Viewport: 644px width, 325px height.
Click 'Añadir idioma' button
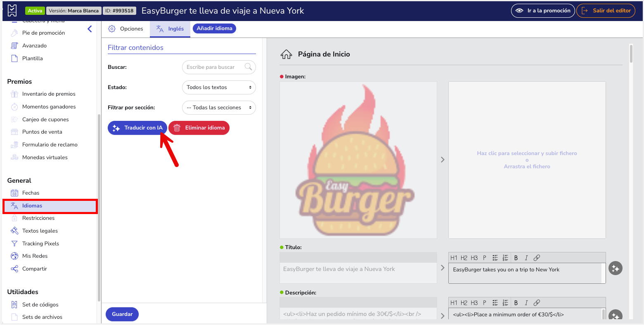click(214, 28)
